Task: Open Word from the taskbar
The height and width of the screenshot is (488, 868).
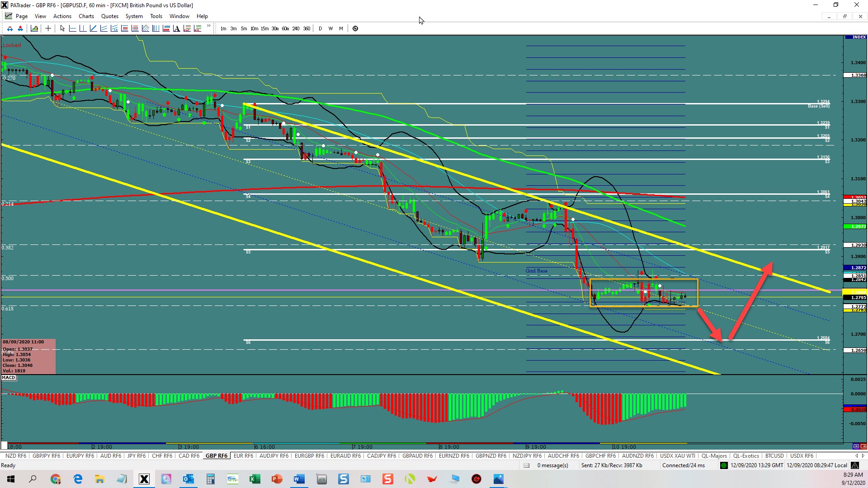Action: pos(299,479)
